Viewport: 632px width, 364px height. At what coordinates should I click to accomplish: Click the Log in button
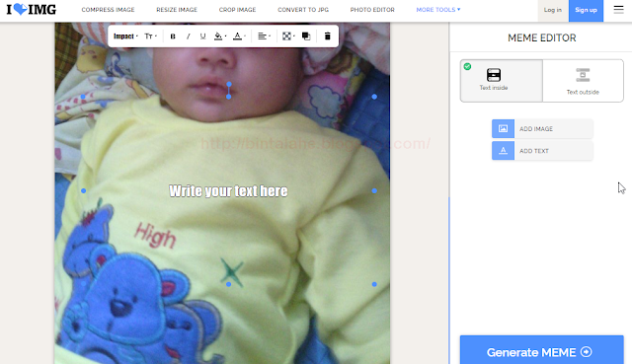tap(553, 11)
